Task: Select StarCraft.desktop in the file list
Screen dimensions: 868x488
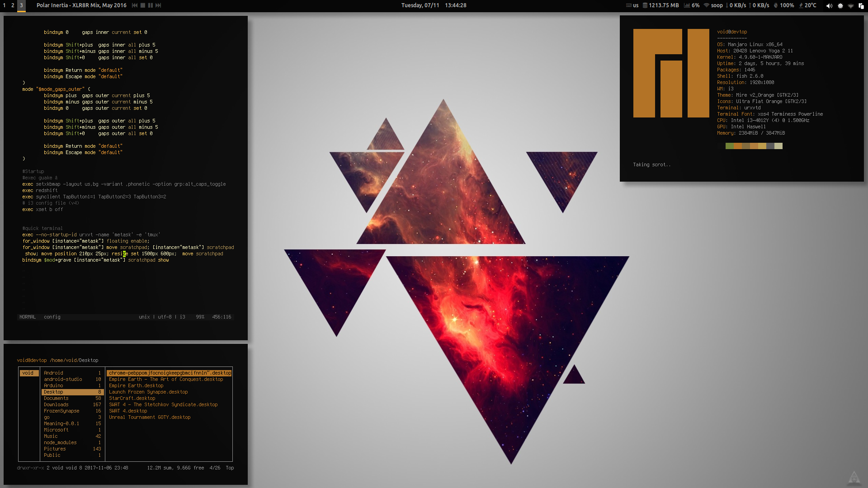Action: (x=132, y=399)
